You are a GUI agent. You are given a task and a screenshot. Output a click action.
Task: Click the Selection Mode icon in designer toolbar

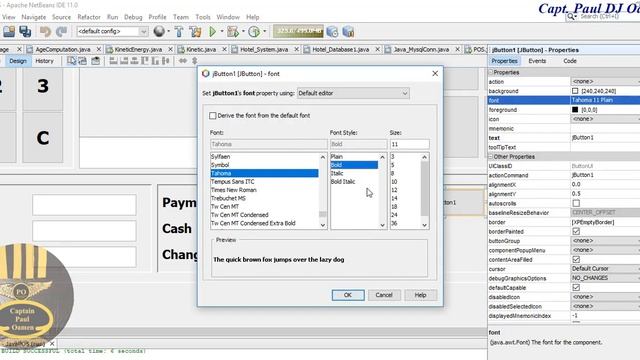[x=71, y=61]
